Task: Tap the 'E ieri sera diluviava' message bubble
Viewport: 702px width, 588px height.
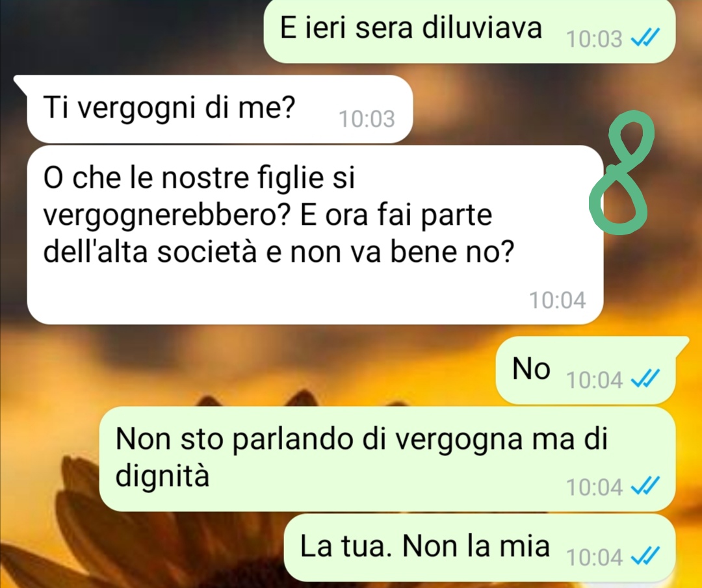Action: [x=469, y=31]
